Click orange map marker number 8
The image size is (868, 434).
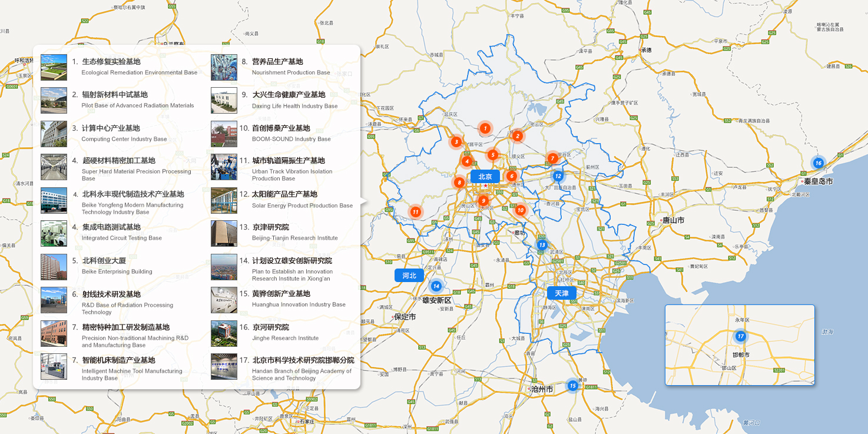[459, 183]
